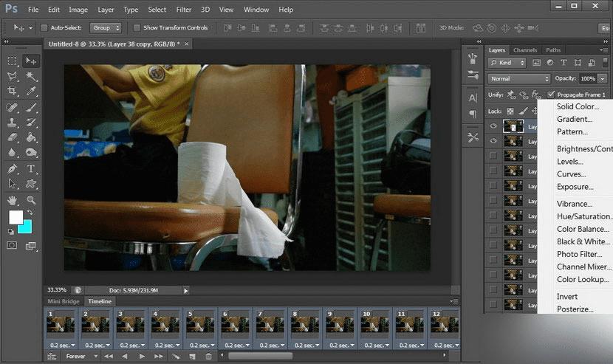Viewport: 613px width, 364px height.
Task: Select the Hand tool
Action: pos(13,199)
